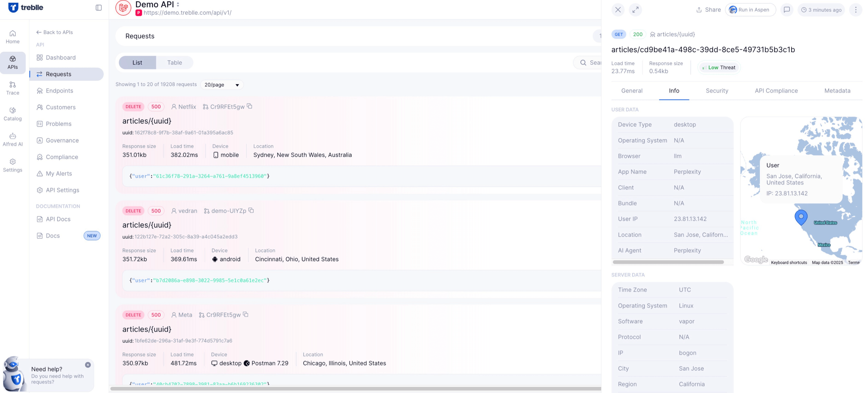Viewport: 868px width, 393px height.
Task: Click Back to APIs link
Action: click(x=54, y=32)
